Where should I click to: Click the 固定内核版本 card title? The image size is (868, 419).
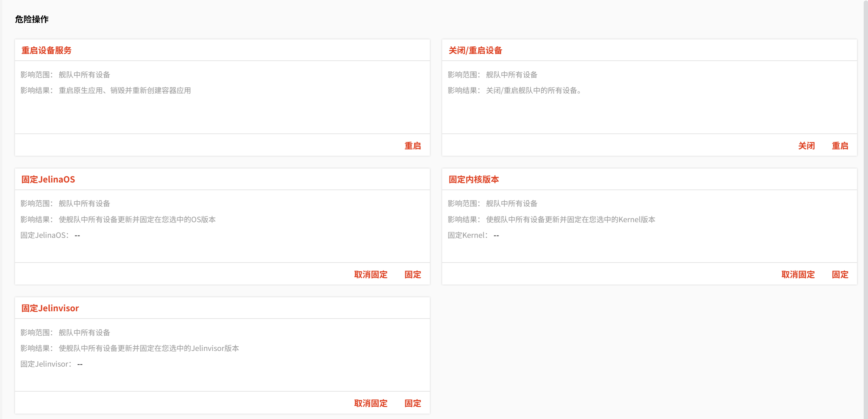[x=474, y=179]
